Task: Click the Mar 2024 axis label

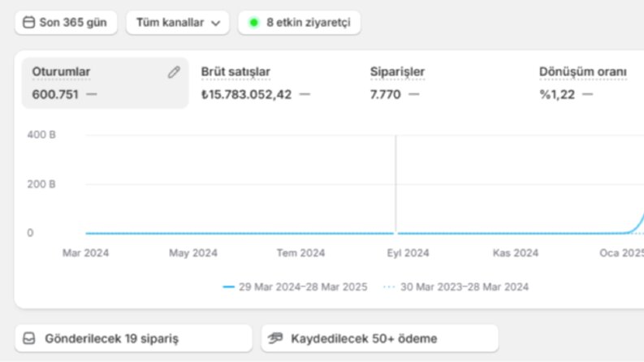Action: click(x=85, y=252)
